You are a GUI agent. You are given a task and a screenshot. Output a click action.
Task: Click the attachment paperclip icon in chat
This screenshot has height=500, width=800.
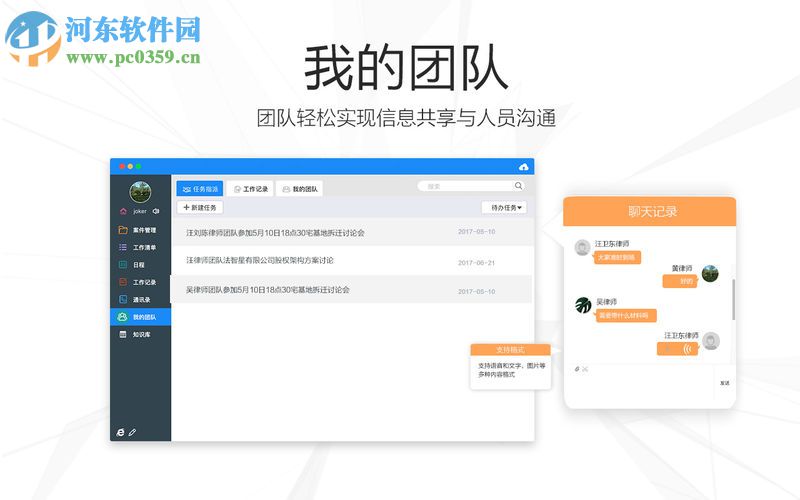tap(577, 369)
